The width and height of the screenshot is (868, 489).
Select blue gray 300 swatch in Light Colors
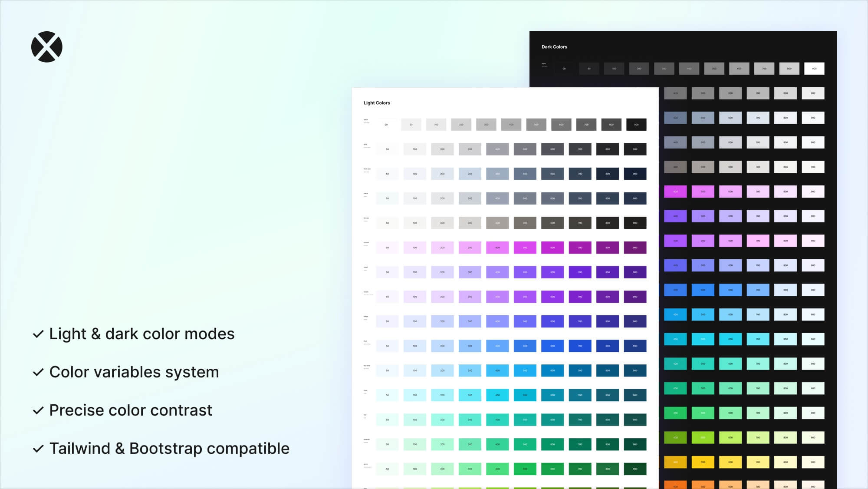[x=470, y=174]
